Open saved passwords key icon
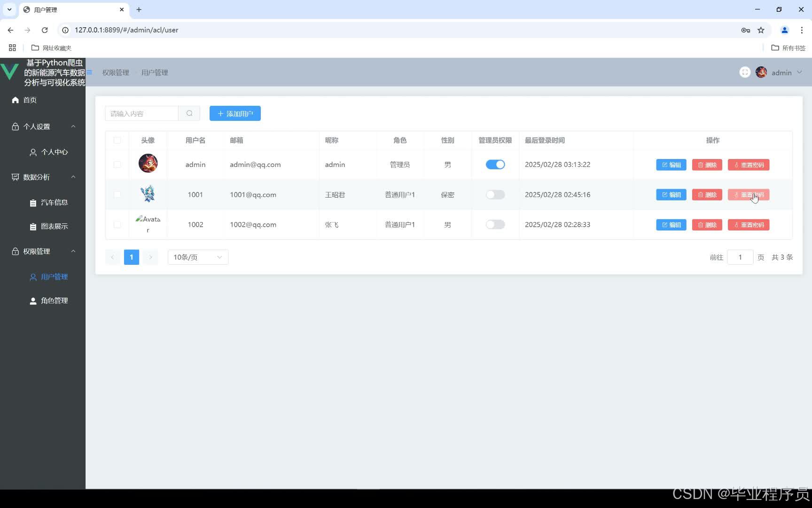This screenshot has height=508, width=812. 745,30
